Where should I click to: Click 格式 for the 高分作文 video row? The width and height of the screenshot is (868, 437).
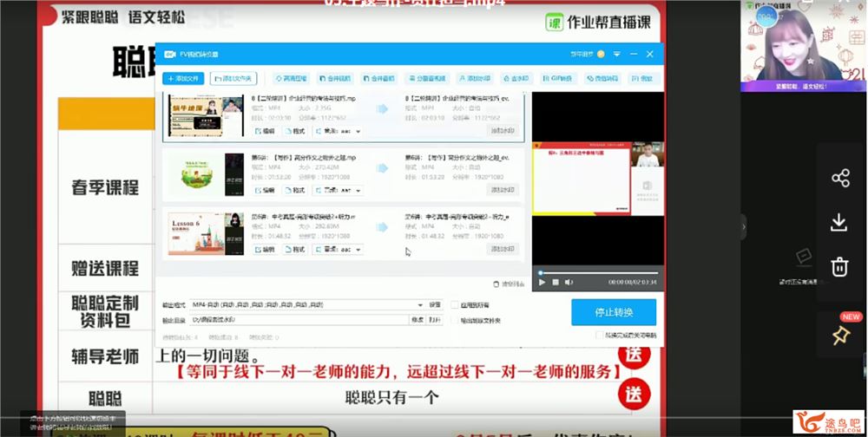click(295, 190)
